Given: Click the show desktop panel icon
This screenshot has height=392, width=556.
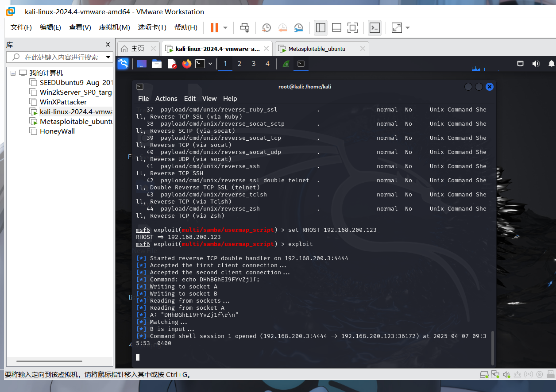Looking at the screenshot, I should pyautogui.click(x=142, y=64).
